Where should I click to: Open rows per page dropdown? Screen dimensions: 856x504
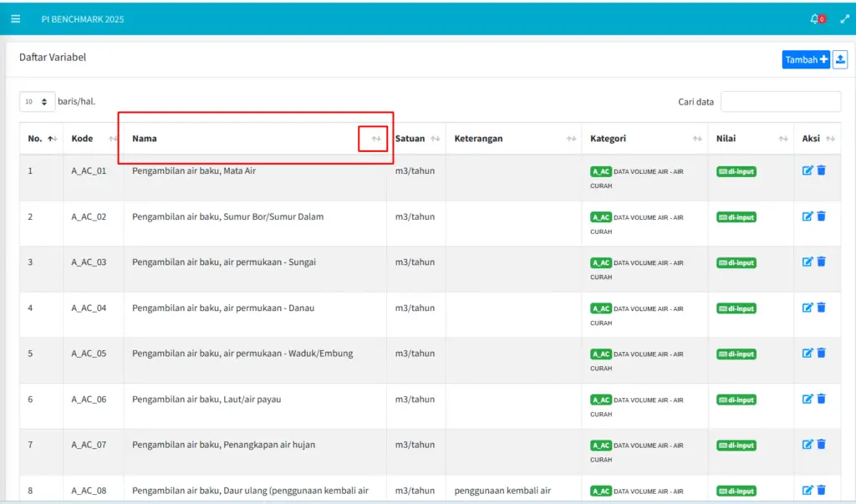coord(37,102)
